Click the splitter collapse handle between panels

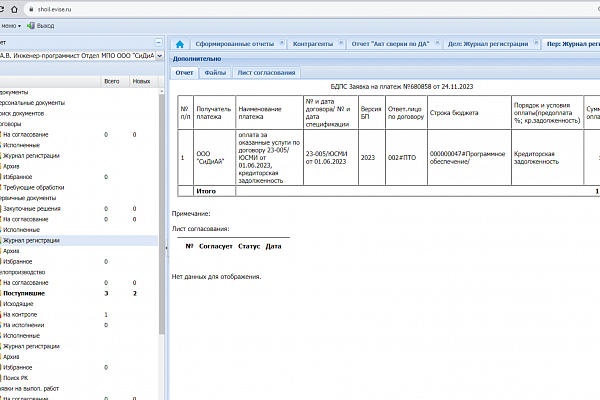point(166,248)
